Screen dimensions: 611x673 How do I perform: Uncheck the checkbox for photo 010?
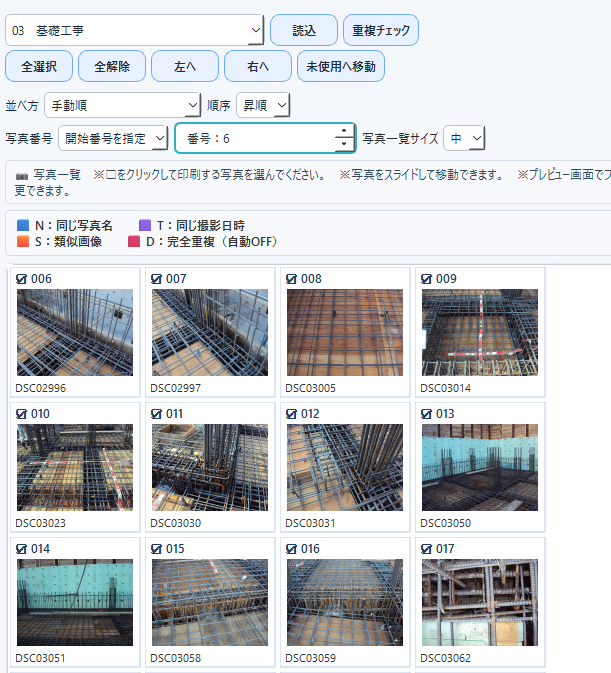[21, 414]
